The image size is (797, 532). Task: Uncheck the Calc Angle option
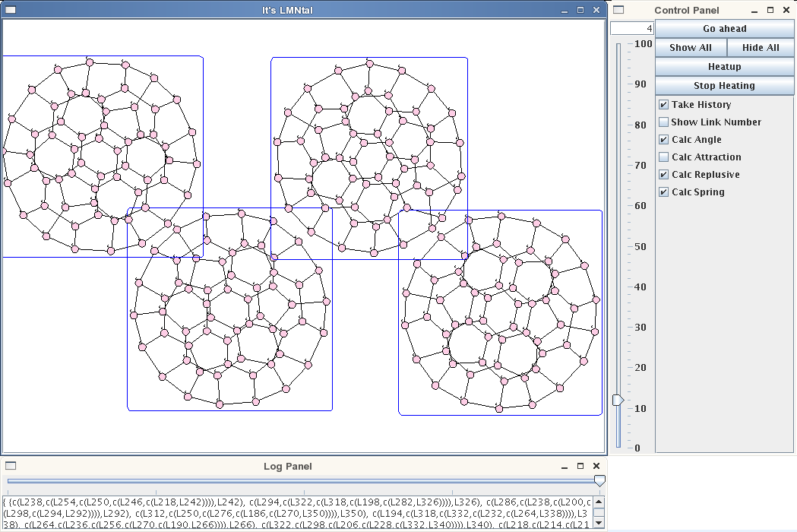pyautogui.click(x=664, y=140)
